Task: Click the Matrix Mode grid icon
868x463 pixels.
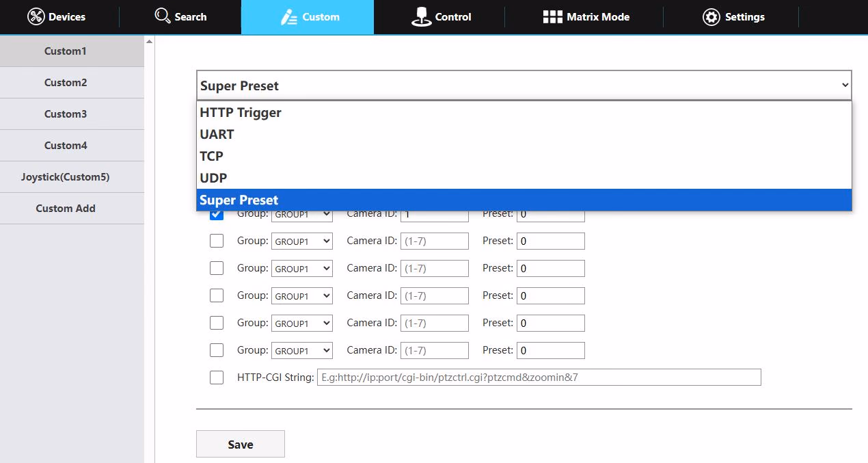Action: click(x=552, y=16)
